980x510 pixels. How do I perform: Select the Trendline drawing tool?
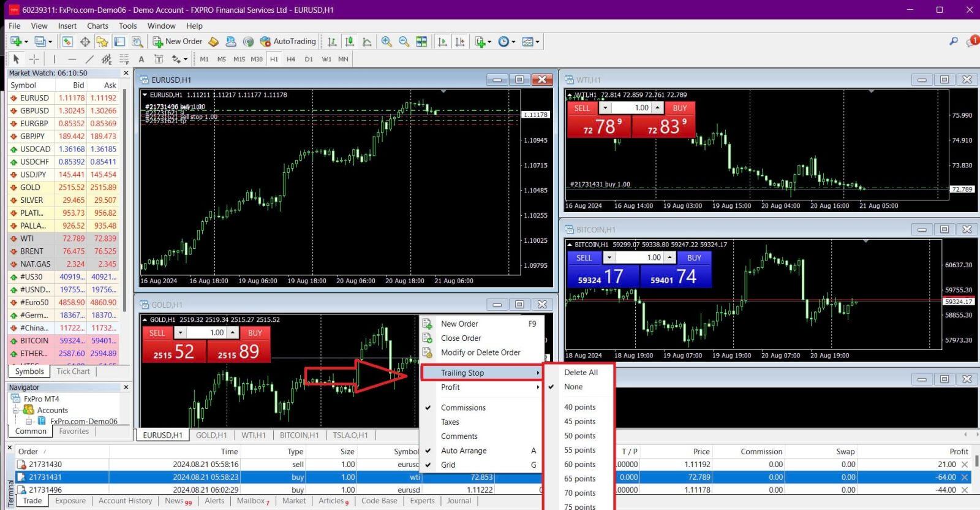point(89,59)
